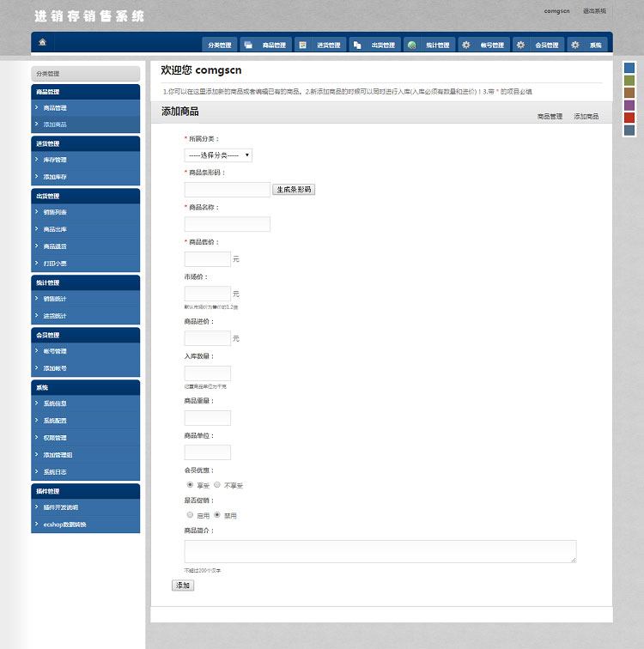Viewport: 644px width, 649px height.
Task: Click the 商品名称 product name input
Action: click(x=228, y=224)
